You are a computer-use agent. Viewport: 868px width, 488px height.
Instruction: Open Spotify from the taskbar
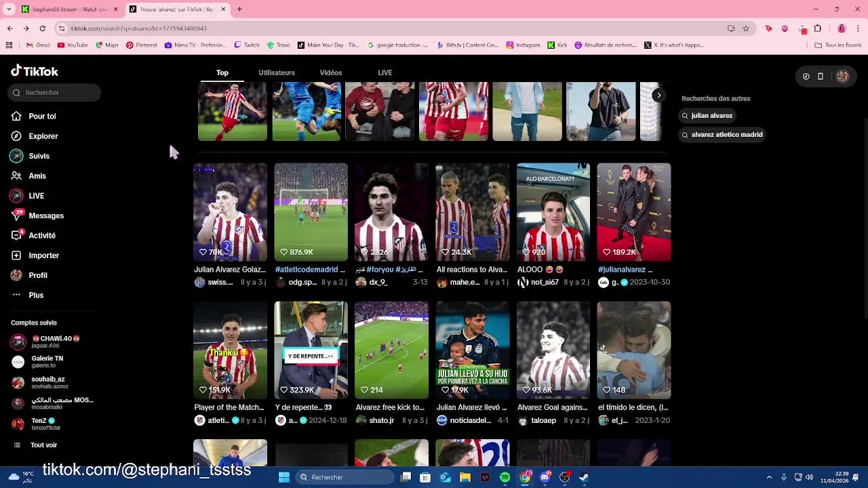pos(505,477)
